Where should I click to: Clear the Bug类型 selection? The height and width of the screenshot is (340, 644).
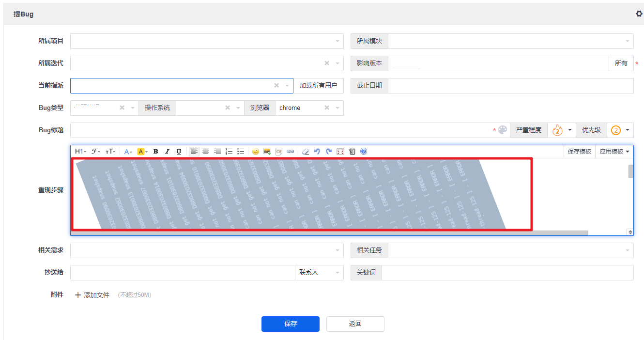122,108
